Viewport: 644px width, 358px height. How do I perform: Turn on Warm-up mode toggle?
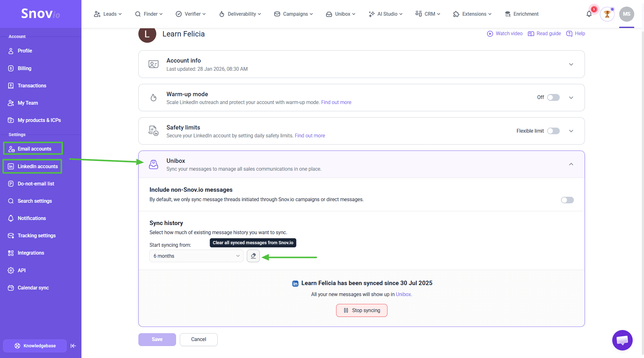[x=553, y=97]
